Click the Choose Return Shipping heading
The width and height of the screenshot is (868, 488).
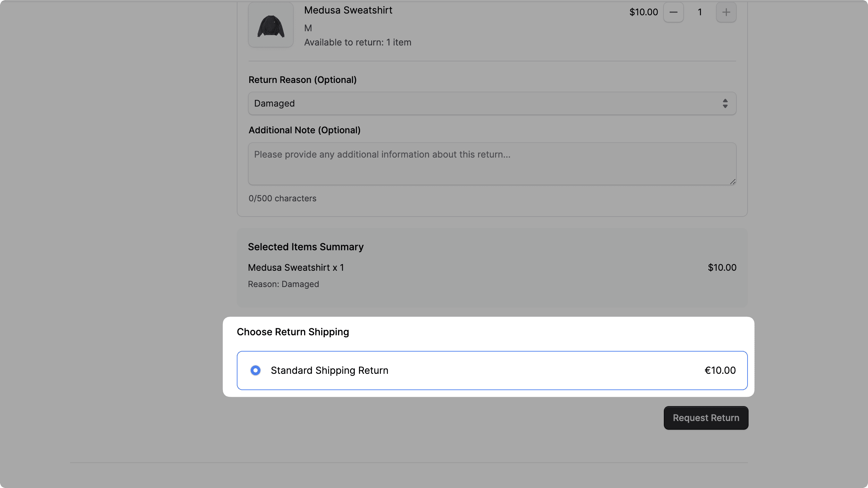(x=293, y=331)
